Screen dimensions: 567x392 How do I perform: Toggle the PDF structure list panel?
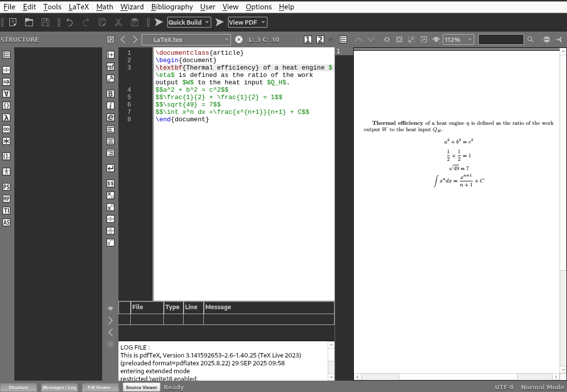[343, 39]
